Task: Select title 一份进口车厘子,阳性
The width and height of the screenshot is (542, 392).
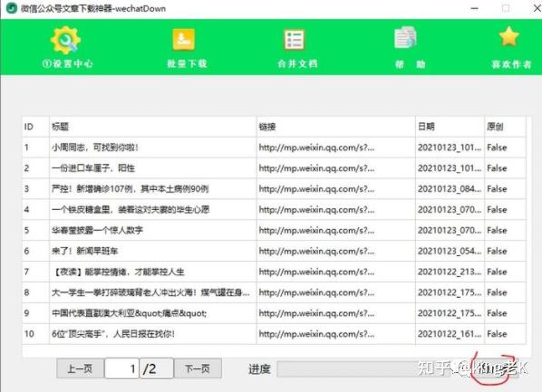Action: [93, 168]
